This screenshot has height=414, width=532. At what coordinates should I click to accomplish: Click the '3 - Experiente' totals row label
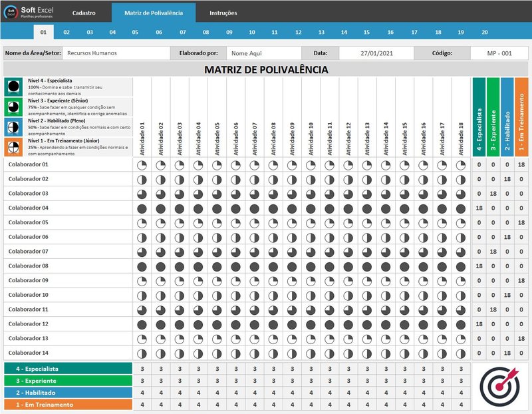pos(68,381)
